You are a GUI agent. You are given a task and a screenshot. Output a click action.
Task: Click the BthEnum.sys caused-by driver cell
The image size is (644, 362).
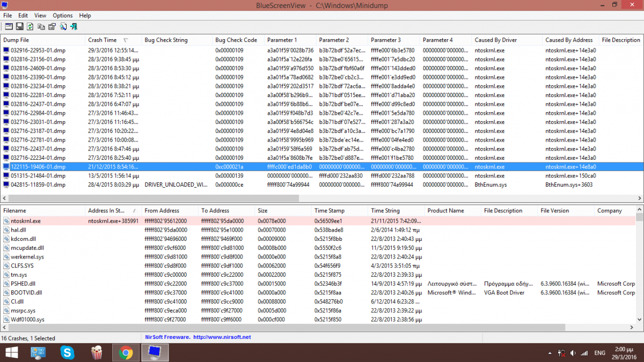click(490, 184)
